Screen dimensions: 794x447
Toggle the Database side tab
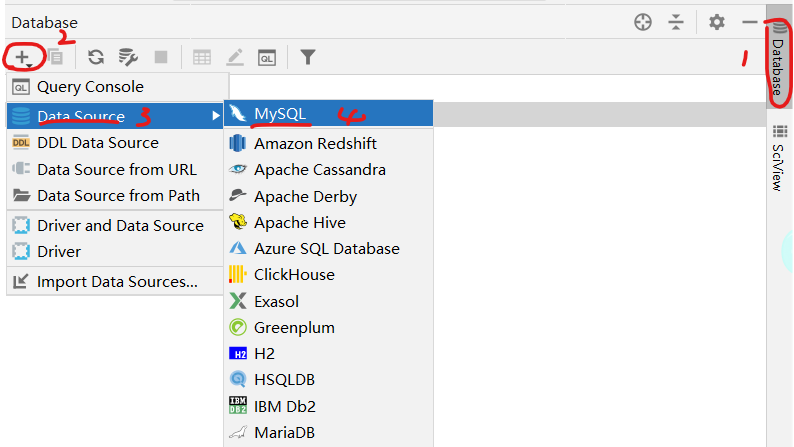pyautogui.click(x=779, y=62)
